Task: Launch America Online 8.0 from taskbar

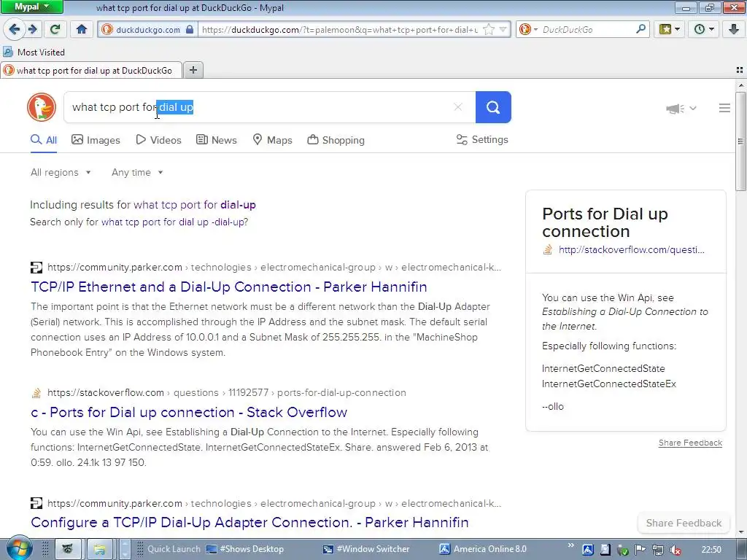Action: (483, 549)
